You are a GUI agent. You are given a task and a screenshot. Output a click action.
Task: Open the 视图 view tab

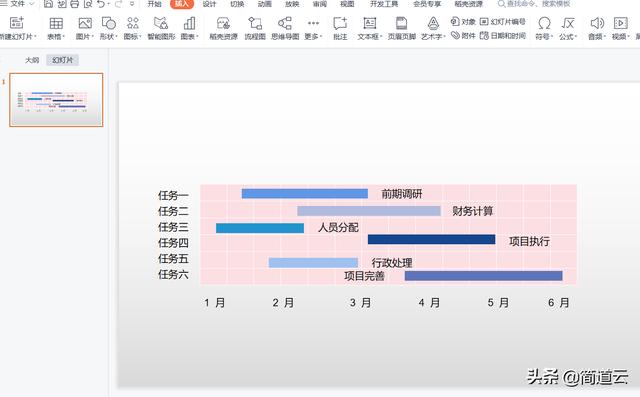point(347,4)
